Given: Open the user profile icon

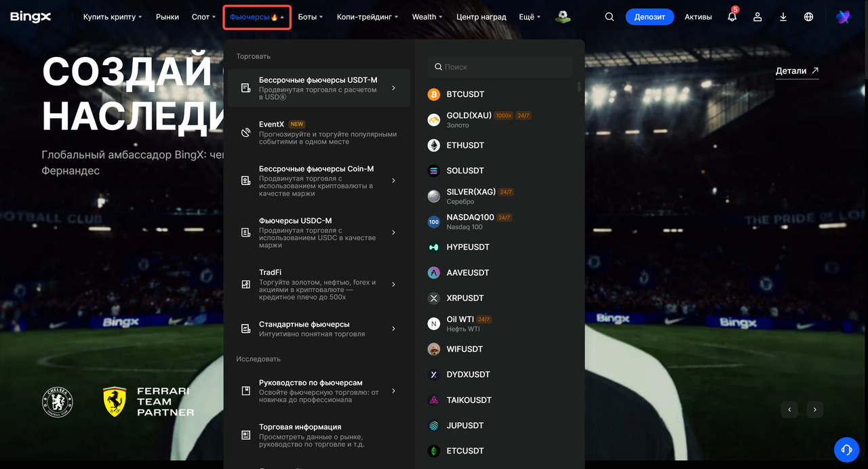Looking at the screenshot, I should [758, 17].
